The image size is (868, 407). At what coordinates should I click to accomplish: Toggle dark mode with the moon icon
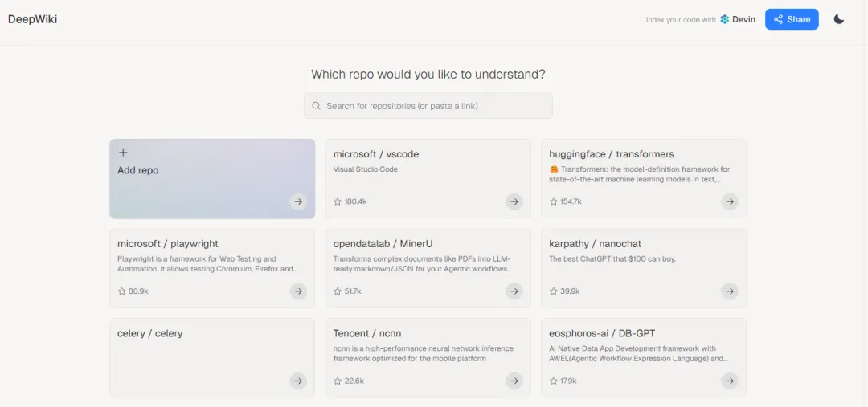pyautogui.click(x=839, y=19)
